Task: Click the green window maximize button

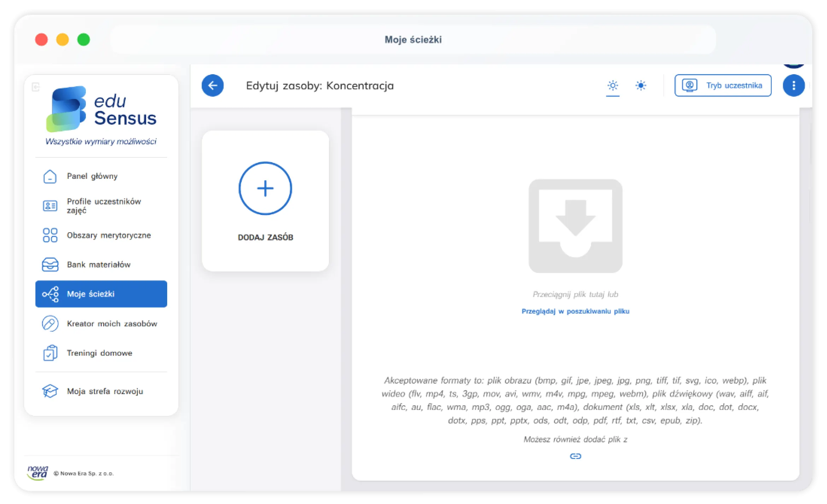Action: point(83,39)
